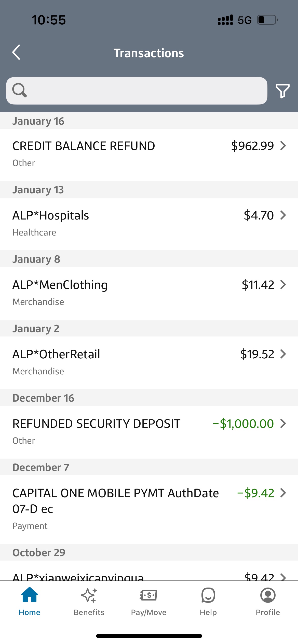
Task: Select the Pay/Move tab label
Action: 148,612
